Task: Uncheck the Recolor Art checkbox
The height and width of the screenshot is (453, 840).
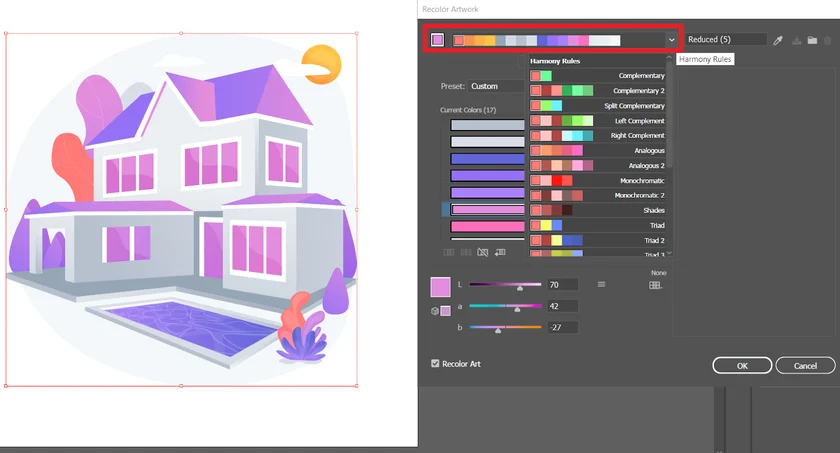Action: click(x=435, y=364)
